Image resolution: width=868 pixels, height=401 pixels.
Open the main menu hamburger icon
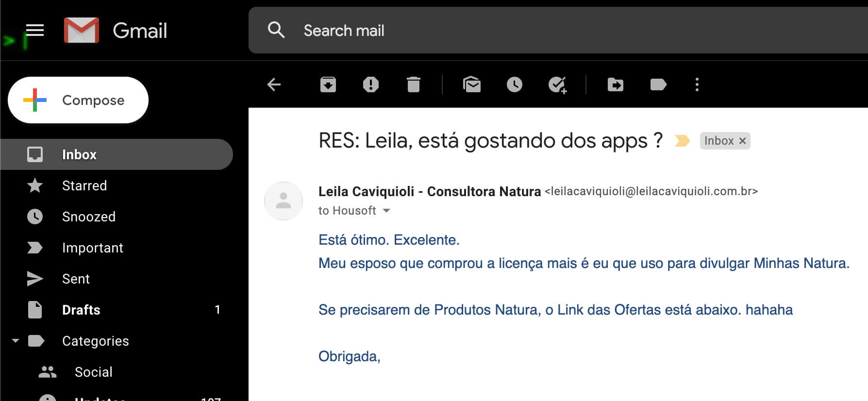[x=35, y=31]
